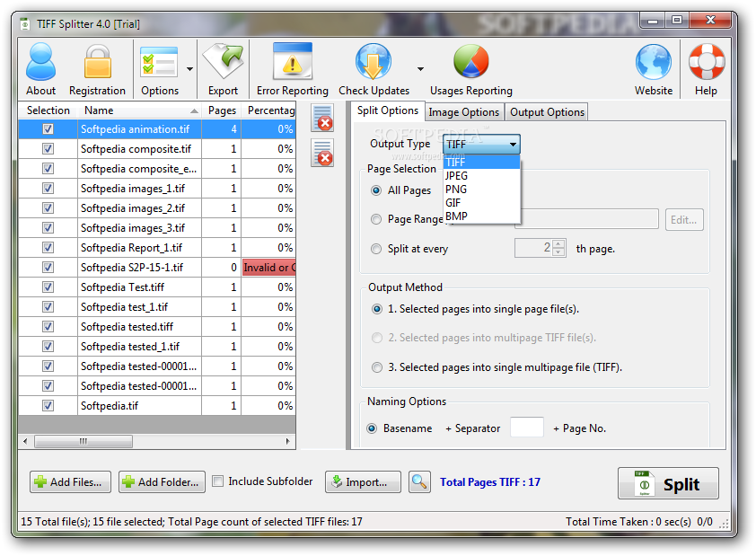Choose TIFF from the output type list

(x=481, y=162)
